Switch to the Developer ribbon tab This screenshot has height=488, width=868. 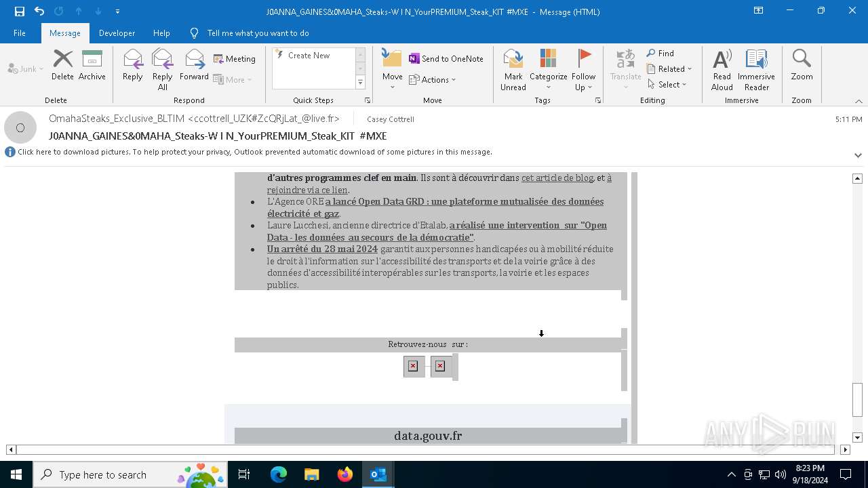[x=117, y=33]
